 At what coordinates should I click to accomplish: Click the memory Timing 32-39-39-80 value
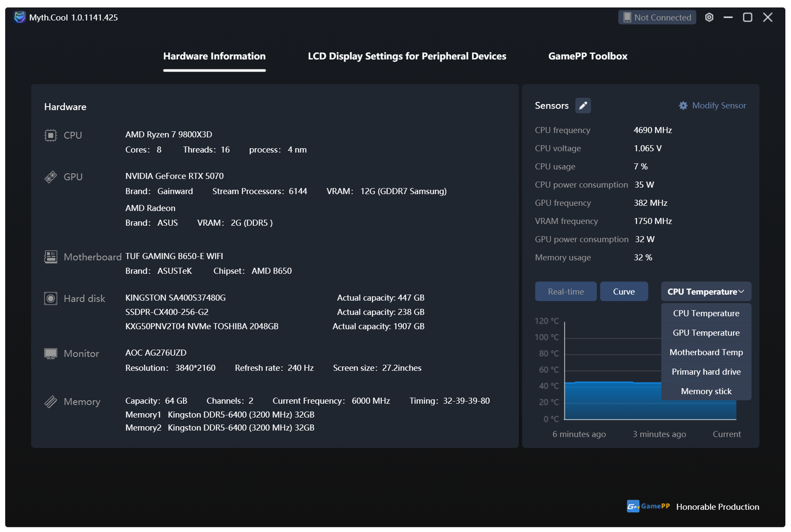point(466,401)
